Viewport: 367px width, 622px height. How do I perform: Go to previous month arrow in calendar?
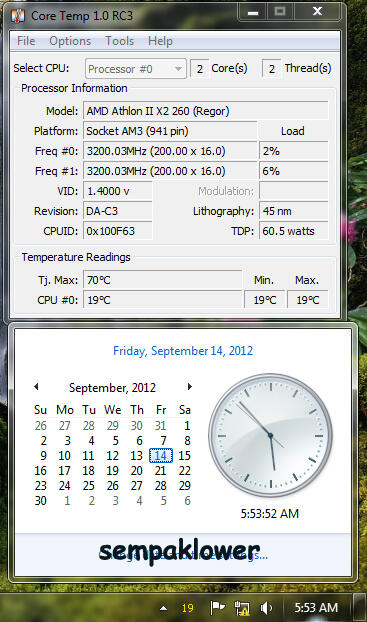[36, 386]
